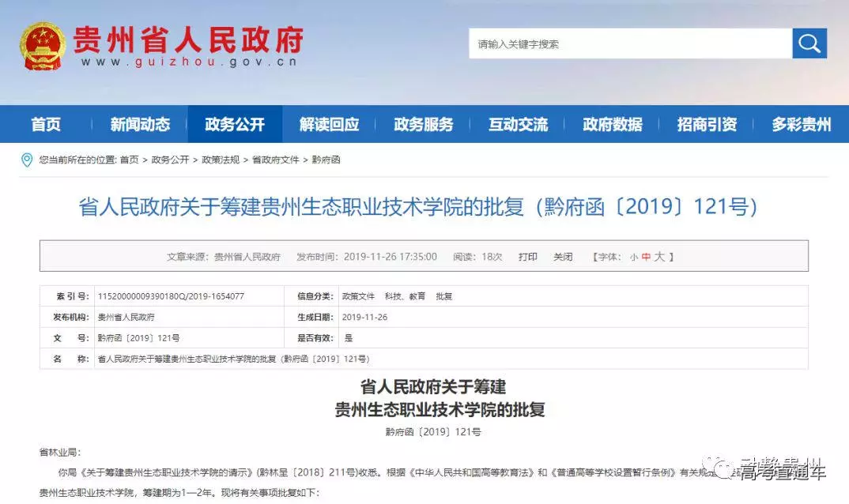Navigate to the 互动交流 section
This screenshot has width=849, height=504.
(x=518, y=125)
